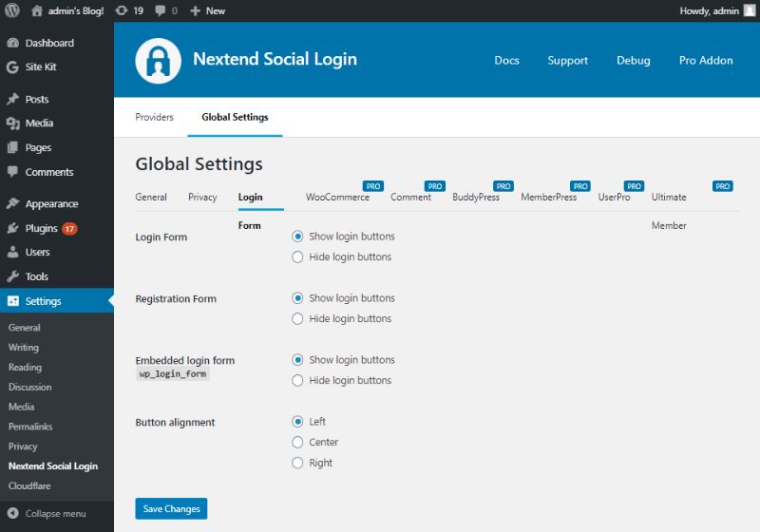Select Show login buttons for Registration Form
This screenshot has height=532, width=760.
tap(297, 298)
